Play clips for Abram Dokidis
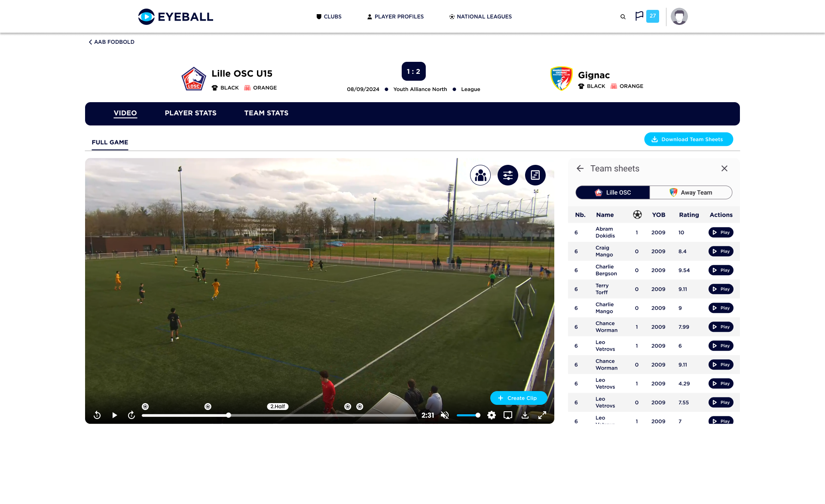 pos(721,233)
